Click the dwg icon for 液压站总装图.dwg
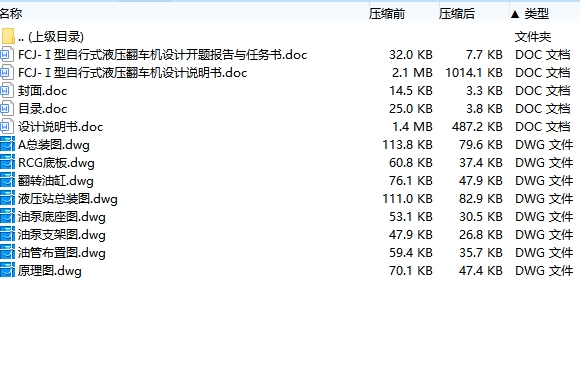This screenshot has height=372, width=580. click(x=7, y=199)
